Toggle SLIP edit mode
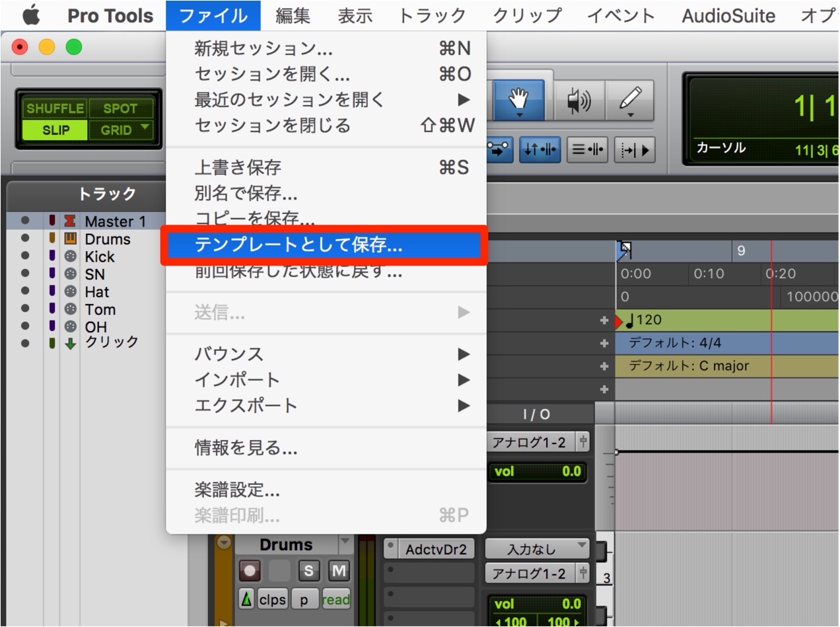Image resolution: width=840 pixels, height=627 pixels. [x=55, y=130]
